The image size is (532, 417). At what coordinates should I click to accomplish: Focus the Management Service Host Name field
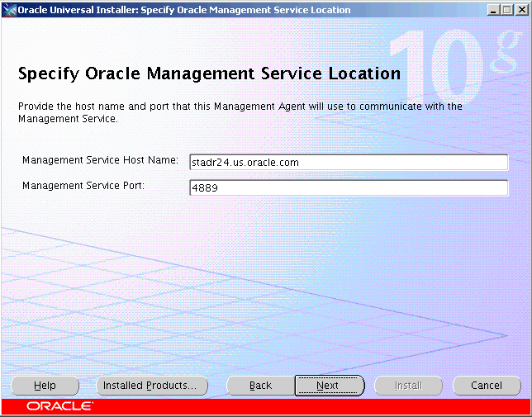349,163
